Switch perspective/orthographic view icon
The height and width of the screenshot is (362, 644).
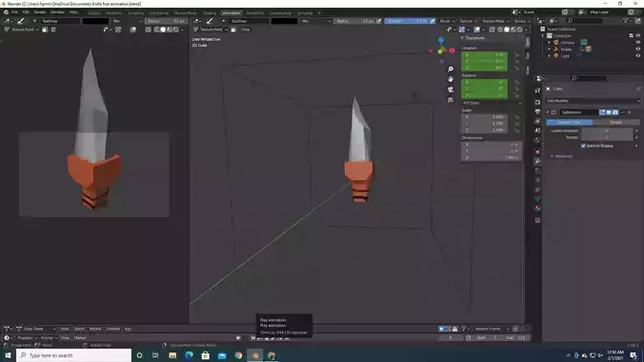[x=451, y=99]
